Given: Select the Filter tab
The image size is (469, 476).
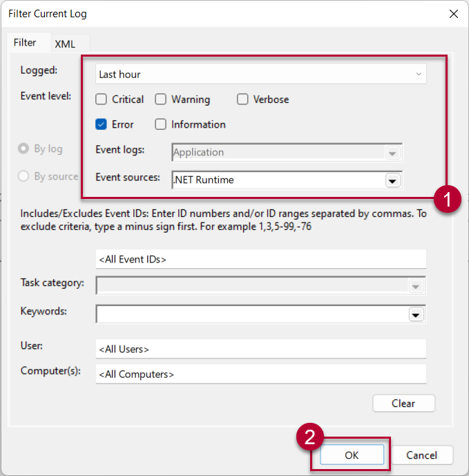Looking at the screenshot, I should pos(25,43).
